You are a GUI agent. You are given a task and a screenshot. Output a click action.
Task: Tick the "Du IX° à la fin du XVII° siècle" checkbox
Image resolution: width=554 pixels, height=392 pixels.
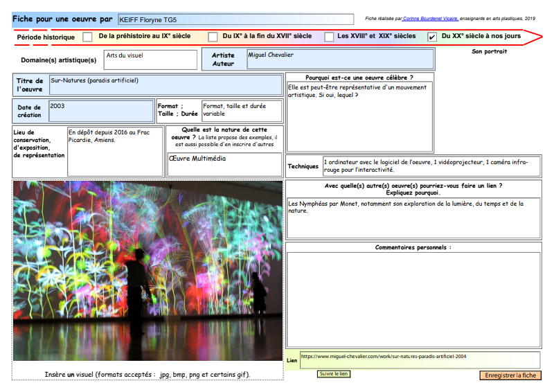tap(213, 37)
